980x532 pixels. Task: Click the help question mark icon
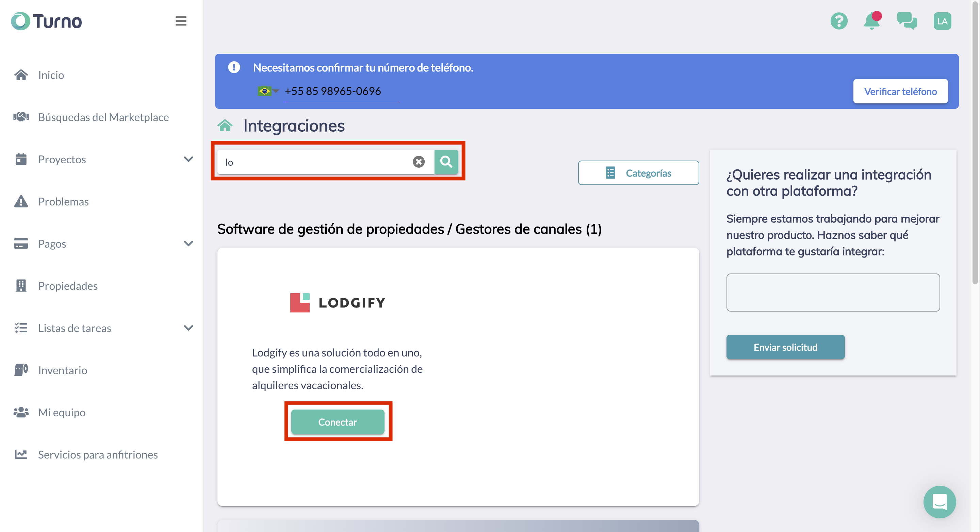pos(838,21)
